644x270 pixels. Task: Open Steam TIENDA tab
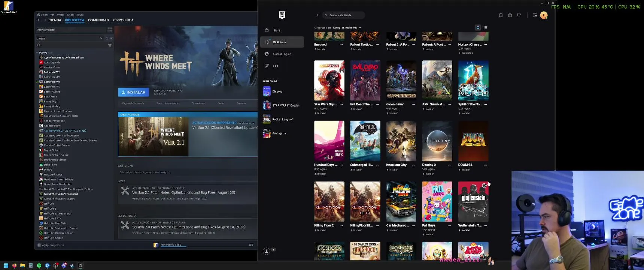pos(55,20)
